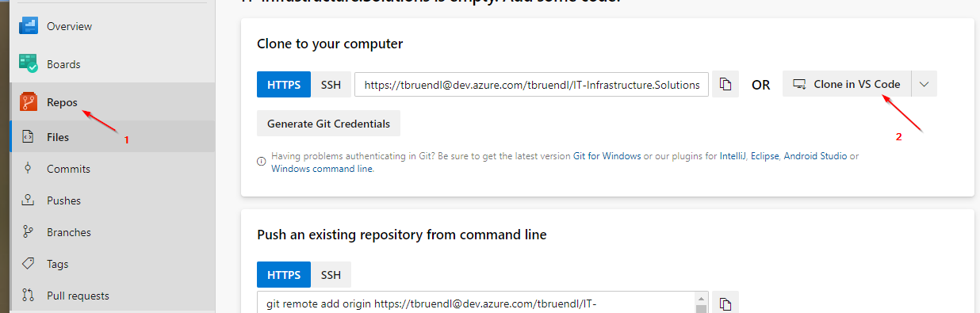The height and width of the screenshot is (313, 980).
Task: Expand the Clone in VS Code dropdown arrow
Action: point(924,84)
